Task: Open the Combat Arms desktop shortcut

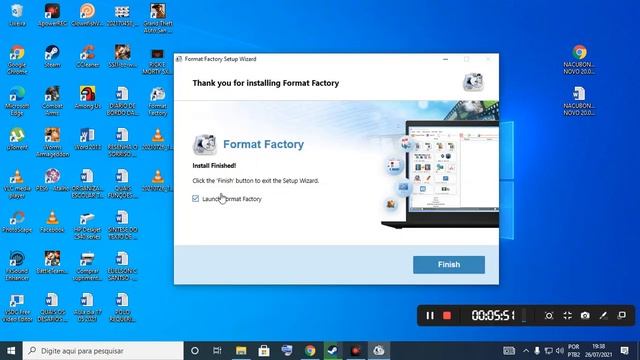Action: [x=52, y=101]
